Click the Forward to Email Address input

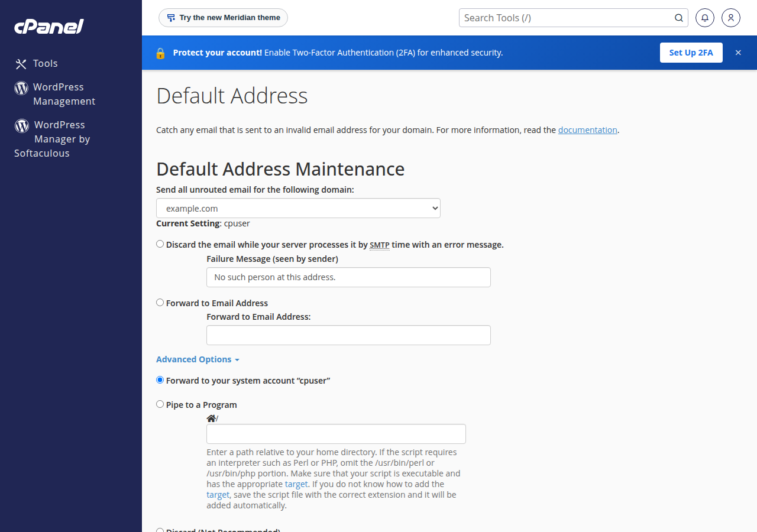point(348,335)
